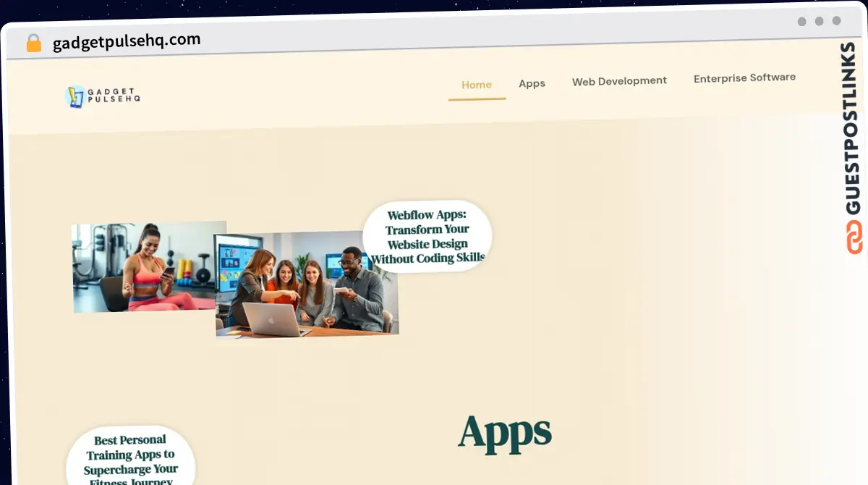This screenshot has width=868, height=485.
Task: Open the Enterprise Software menu item
Action: coord(744,77)
